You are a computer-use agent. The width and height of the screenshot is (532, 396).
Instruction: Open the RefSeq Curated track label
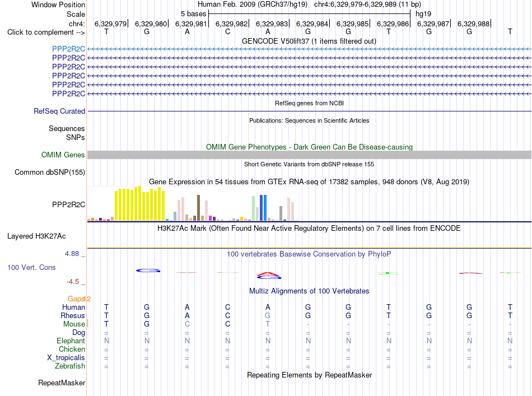pyautogui.click(x=59, y=111)
